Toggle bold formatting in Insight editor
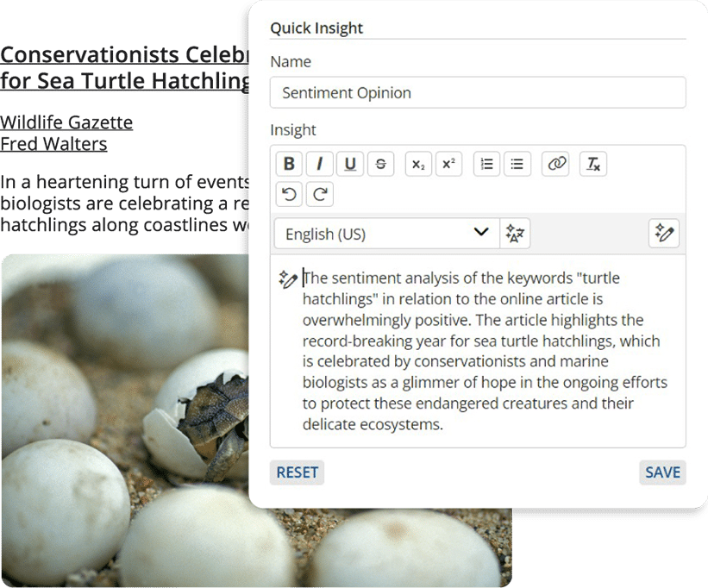This screenshot has height=588, width=708. point(289,163)
